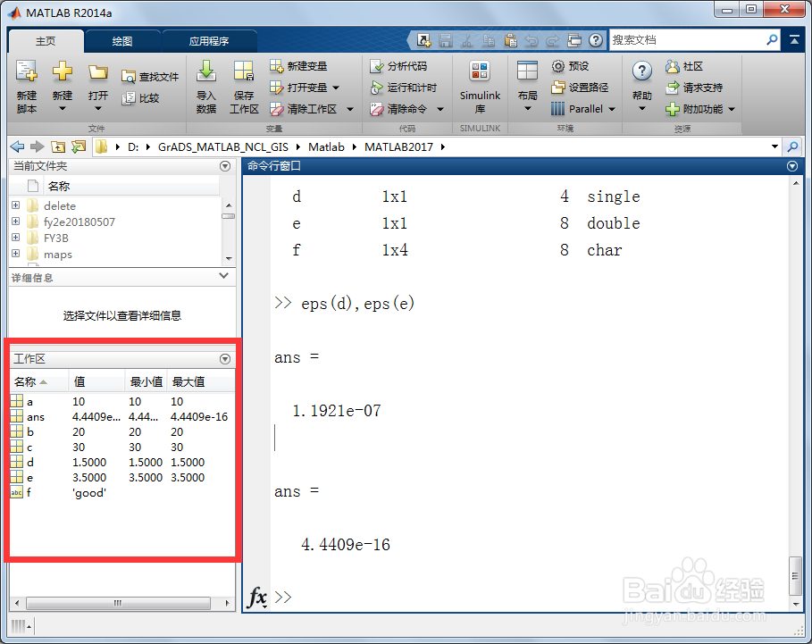
Task: Switch to the Apps (应用程序) tab
Action: click(x=209, y=41)
